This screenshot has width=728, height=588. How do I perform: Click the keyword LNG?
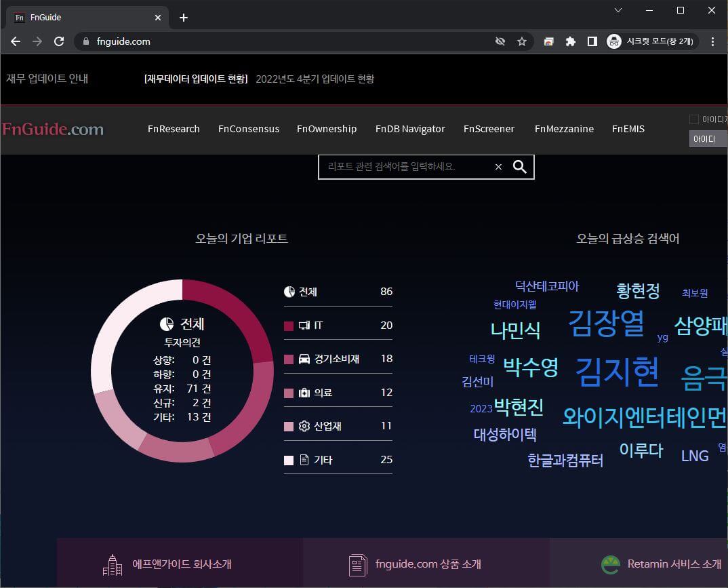pos(695,456)
